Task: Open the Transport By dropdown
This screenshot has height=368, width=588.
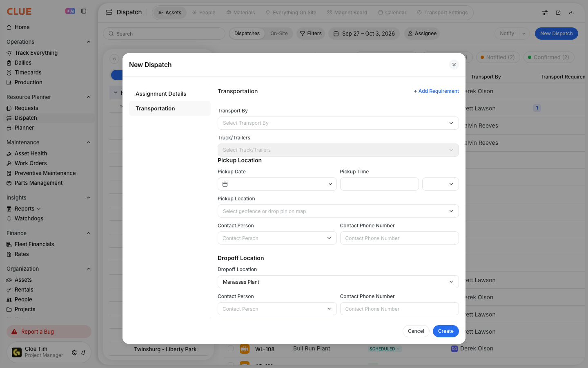Action: point(338,123)
